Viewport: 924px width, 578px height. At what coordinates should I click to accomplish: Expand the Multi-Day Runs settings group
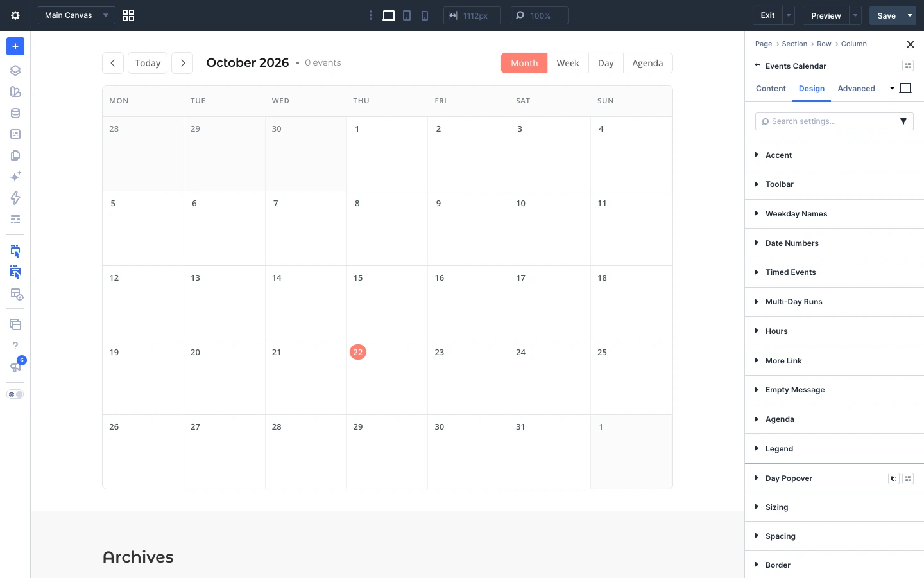(834, 302)
